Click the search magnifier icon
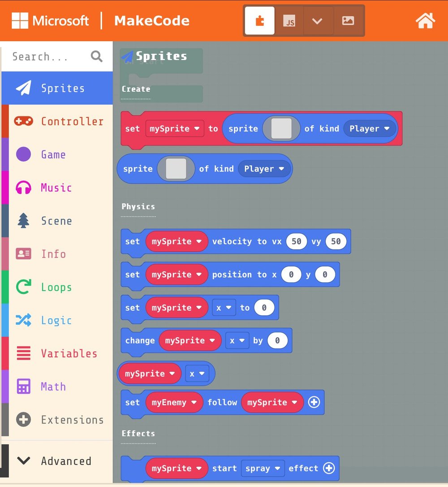 click(96, 56)
